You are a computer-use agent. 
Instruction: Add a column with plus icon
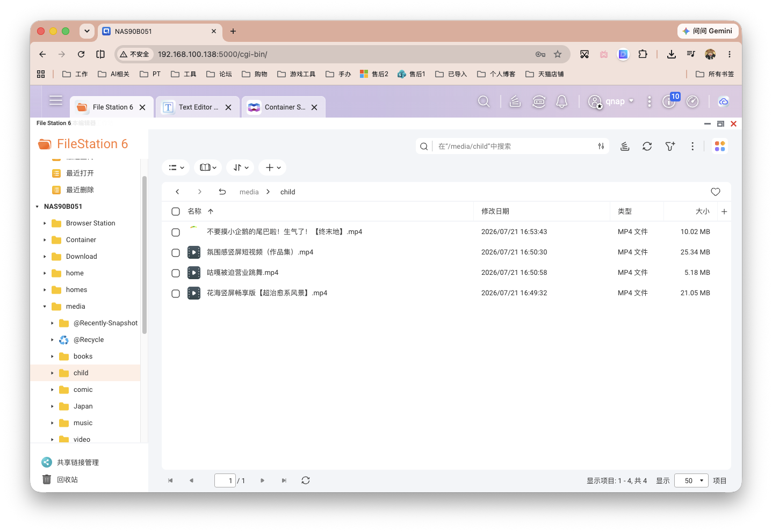pos(724,212)
